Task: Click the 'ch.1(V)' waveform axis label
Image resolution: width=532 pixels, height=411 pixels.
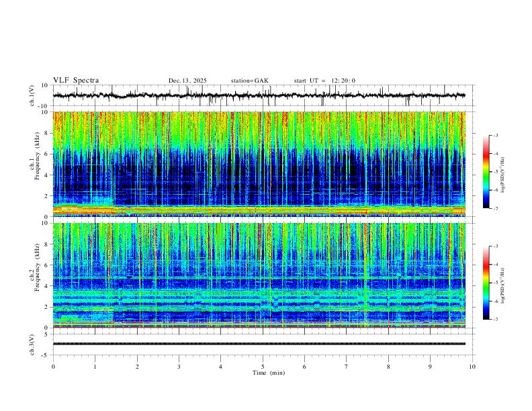Action: click(x=32, y=95)
